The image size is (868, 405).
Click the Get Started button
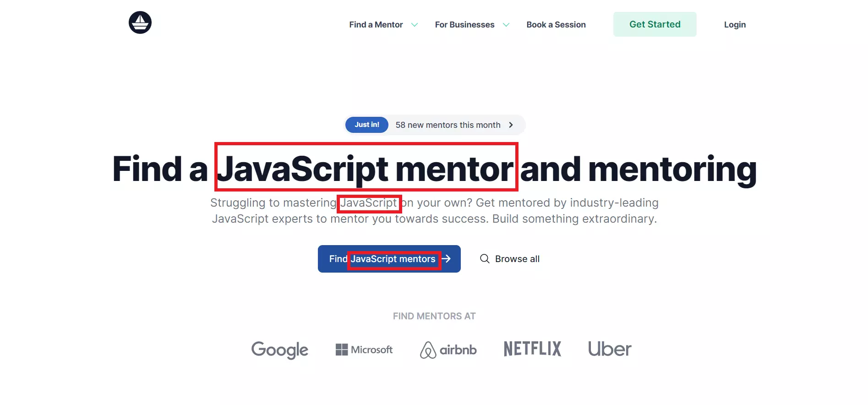pos(655,24)
